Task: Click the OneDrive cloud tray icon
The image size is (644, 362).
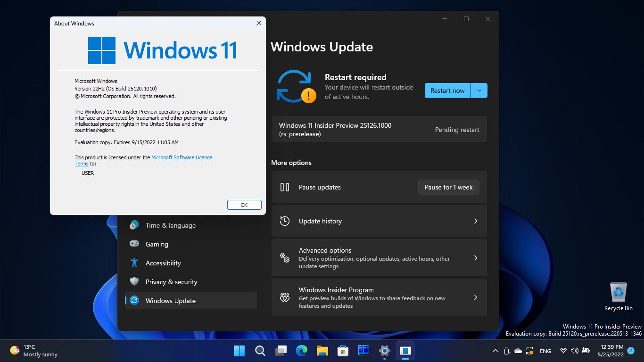Action: point(518,351)
